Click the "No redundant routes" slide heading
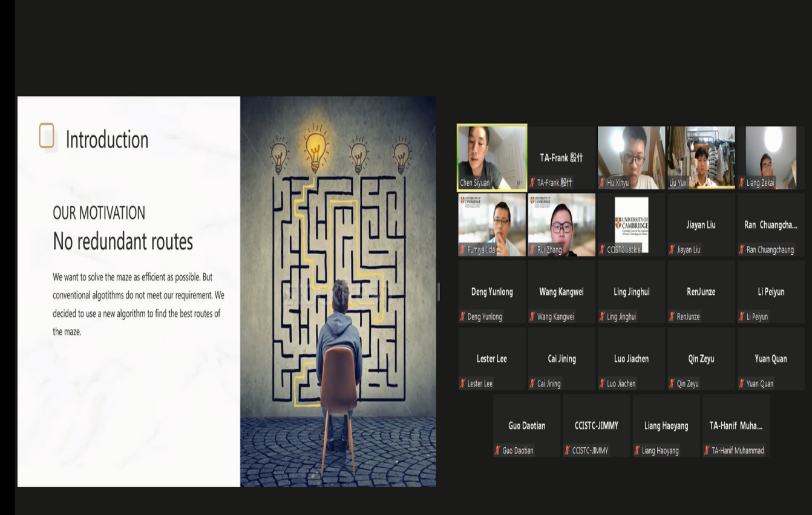 point(123,241)
